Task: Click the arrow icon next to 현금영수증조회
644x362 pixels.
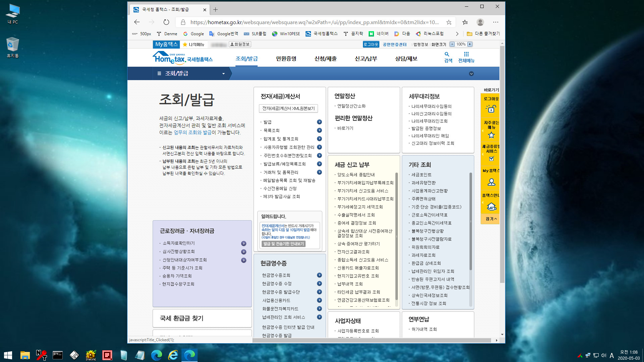Action: [319, 275]
